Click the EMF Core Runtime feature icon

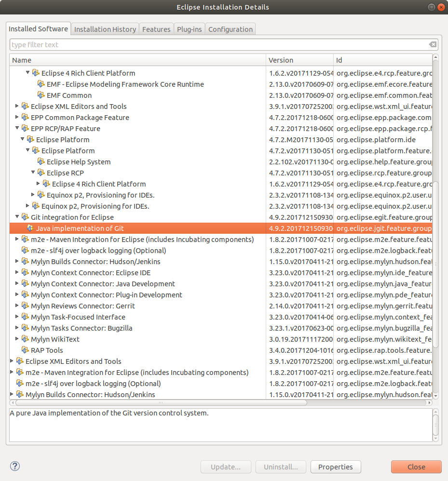click(x=41, y=84)
